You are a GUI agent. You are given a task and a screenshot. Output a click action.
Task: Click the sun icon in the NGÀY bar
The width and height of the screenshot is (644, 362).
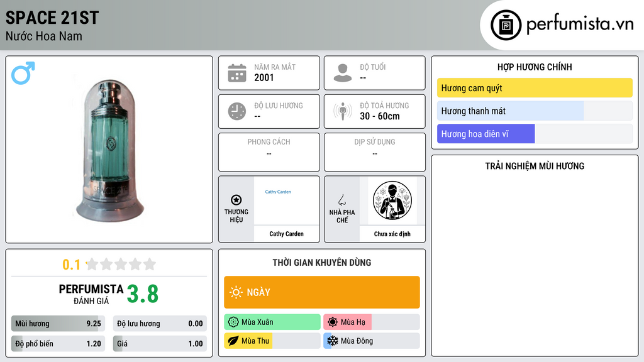236,292
